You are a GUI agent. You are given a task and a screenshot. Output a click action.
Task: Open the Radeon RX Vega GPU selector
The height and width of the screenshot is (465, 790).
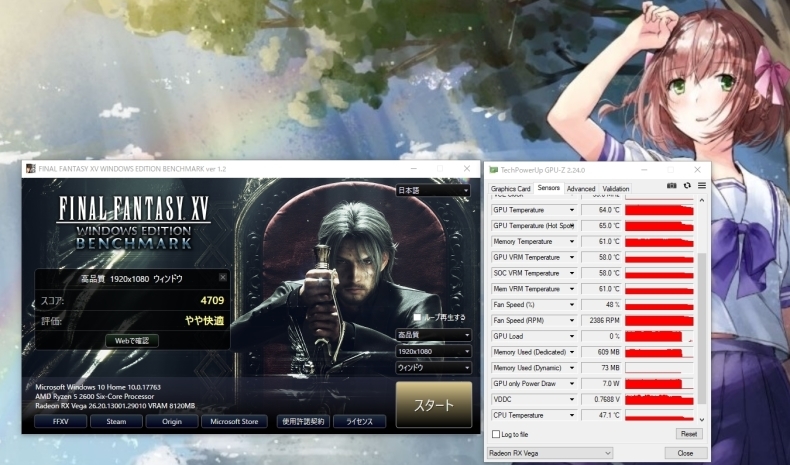coord(550,453)
